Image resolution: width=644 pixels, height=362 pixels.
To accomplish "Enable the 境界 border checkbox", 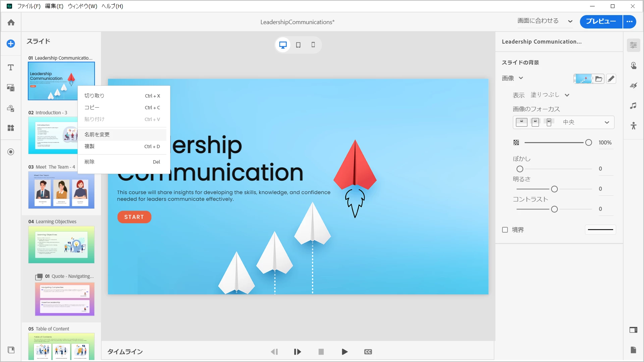I will [x=505, y=230].
